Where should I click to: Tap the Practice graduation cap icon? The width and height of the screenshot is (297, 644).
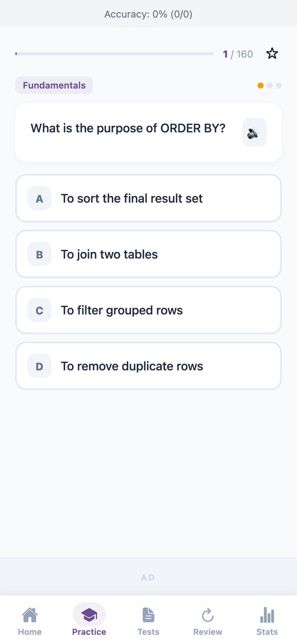click(x=89, y=615)
